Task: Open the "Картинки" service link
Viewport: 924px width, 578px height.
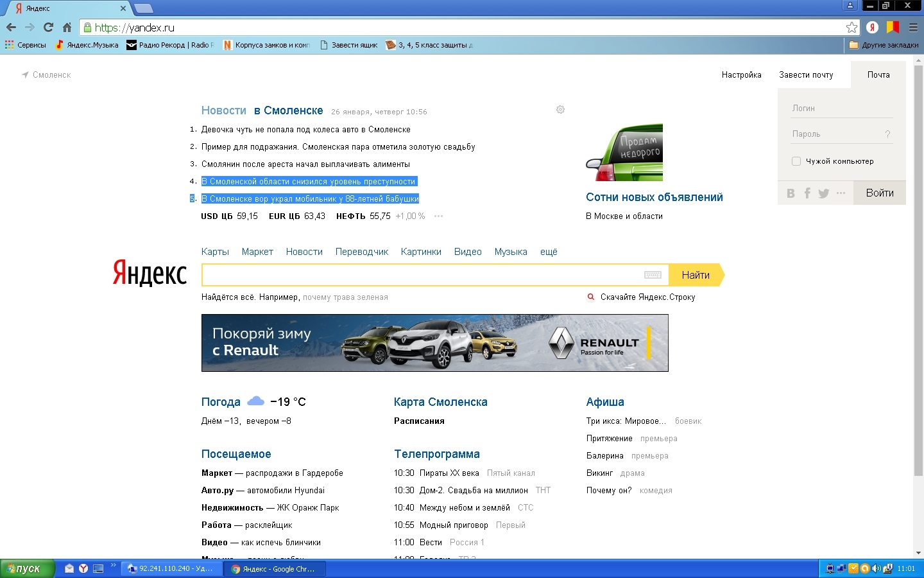Action: click(421, 252)
